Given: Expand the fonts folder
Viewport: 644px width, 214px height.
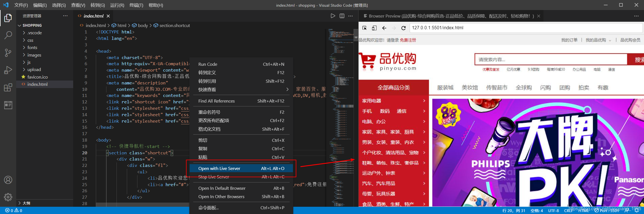Looking at the screenshot, I should (32, 47).
